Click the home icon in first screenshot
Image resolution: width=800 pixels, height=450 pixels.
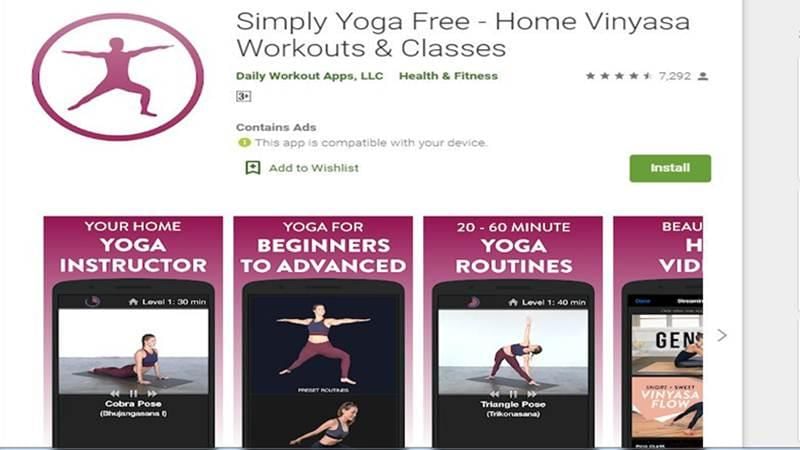133,302
